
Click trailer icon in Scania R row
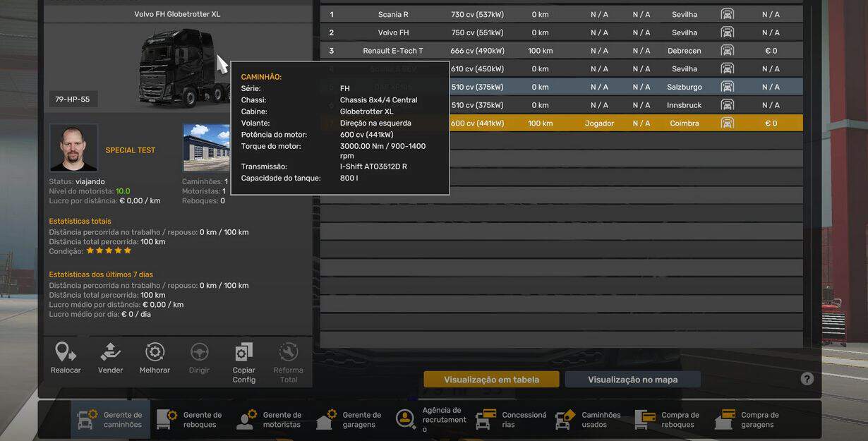[x=727, y=14]
